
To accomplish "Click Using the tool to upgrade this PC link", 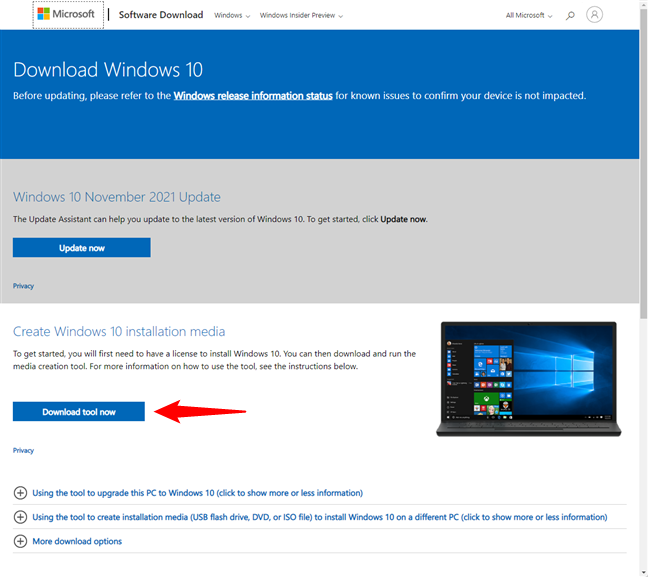I will [198, 493].
